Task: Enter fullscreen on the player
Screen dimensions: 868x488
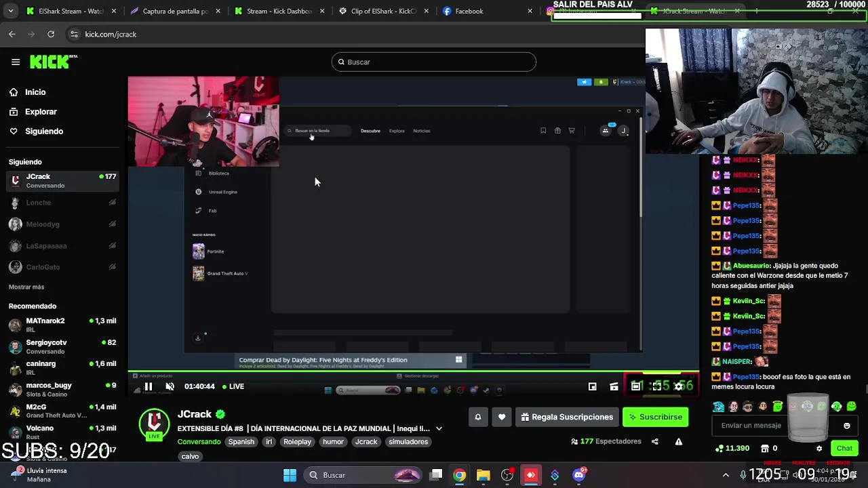Action: [656, 386]
